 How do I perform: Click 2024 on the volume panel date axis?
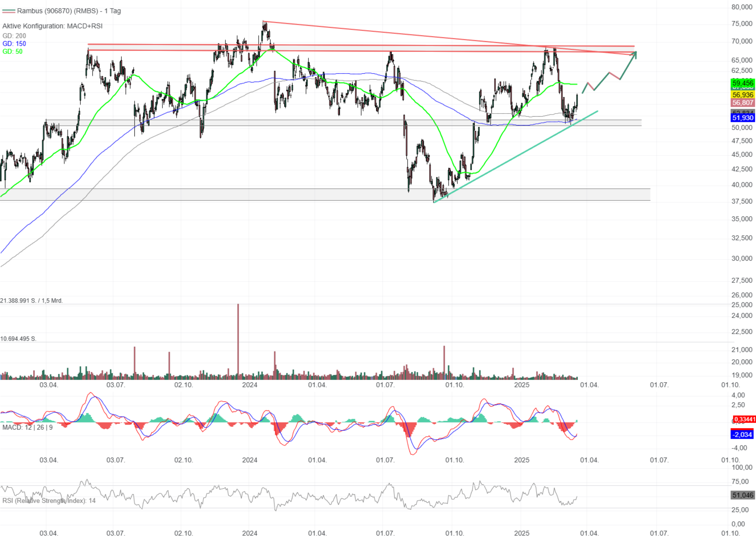click(250, 385)
